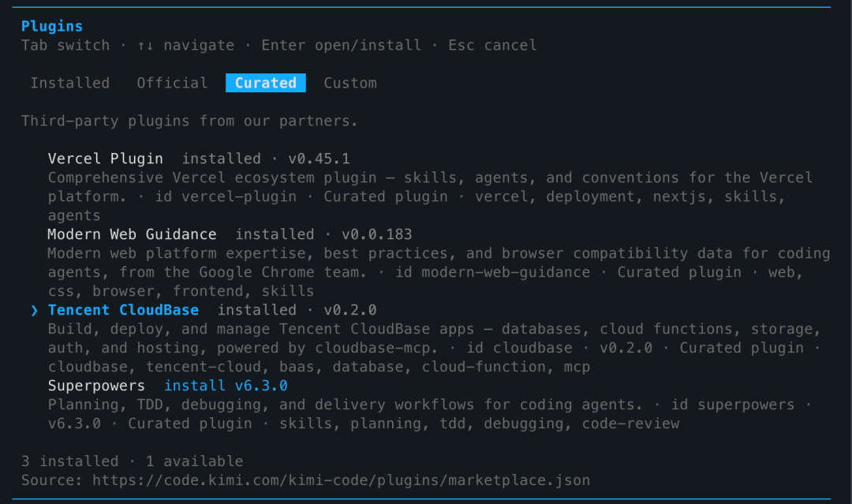
Task: Switch to the Official tab
Action: point(172,83)
